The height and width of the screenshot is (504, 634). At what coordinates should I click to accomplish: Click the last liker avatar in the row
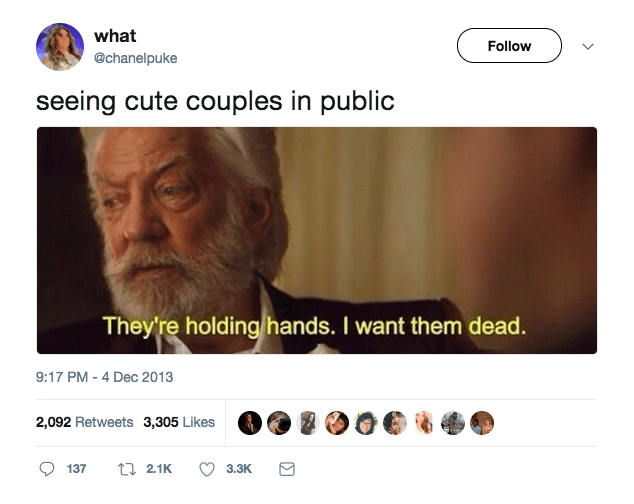click(482, 423)
